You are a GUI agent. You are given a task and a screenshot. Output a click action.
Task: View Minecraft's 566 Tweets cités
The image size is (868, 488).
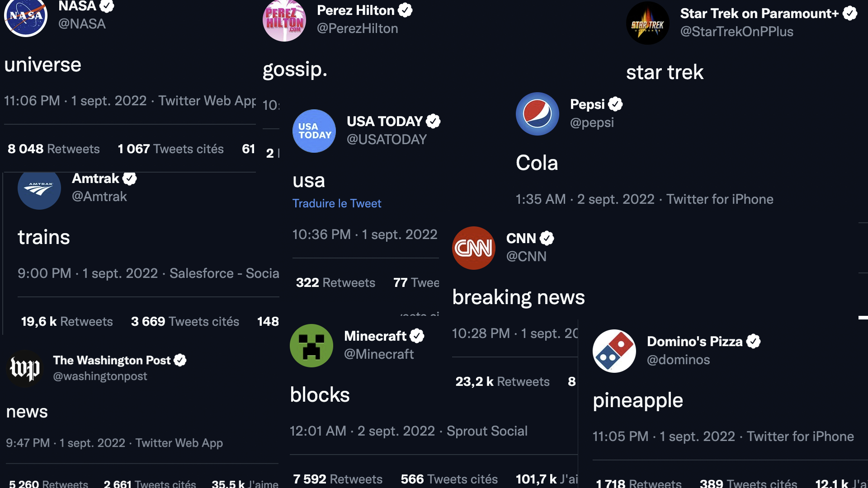[449, 479]
